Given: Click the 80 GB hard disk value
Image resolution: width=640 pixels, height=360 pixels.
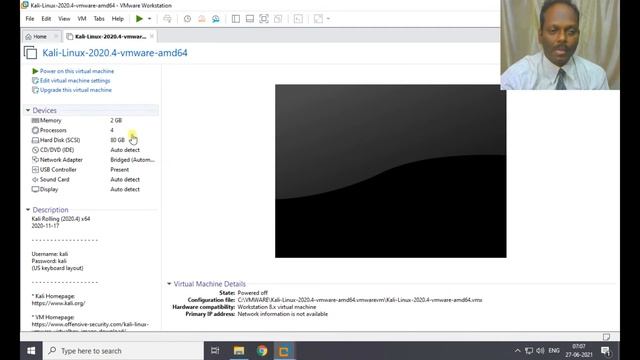Looking at the screenshot, I should point(118,140).
